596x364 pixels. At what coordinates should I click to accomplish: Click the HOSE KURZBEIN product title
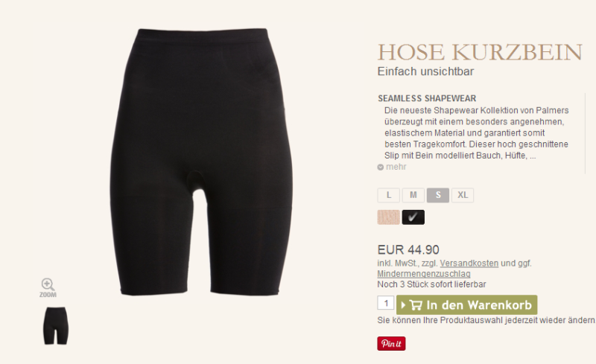(x=480, y=52)
